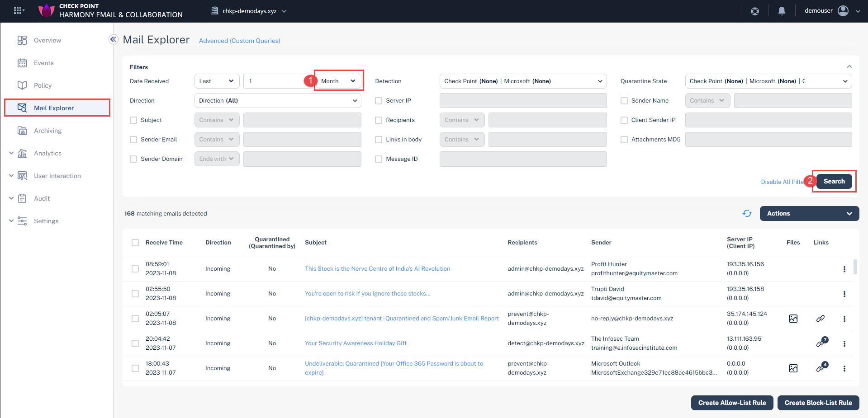
Task: Open 'Your Security Awareness Holiday Gift' email
Action: 356,343
